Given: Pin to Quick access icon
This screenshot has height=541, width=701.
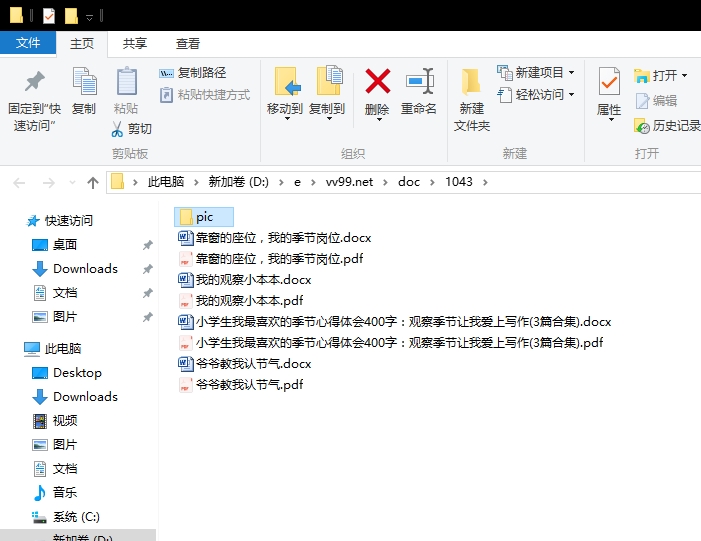Looking at the screenshot, I should pyautogui.click(x=34, y=81).
